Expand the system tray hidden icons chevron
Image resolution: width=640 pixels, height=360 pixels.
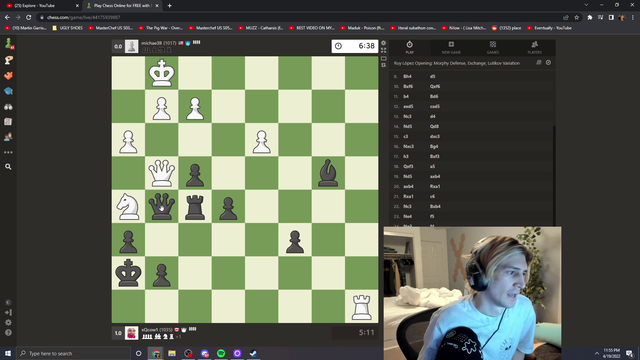click(596, 353)
